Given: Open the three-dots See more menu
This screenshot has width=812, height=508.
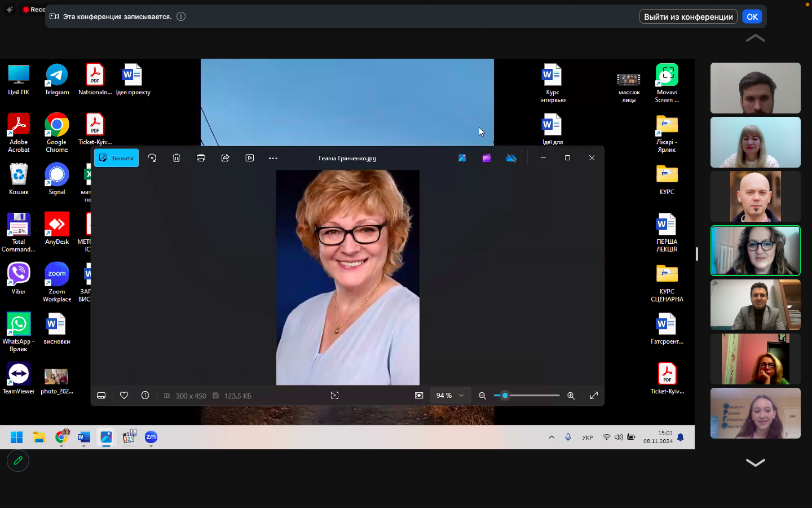Looking at the screenshot, I should click(x=273, y=158).
